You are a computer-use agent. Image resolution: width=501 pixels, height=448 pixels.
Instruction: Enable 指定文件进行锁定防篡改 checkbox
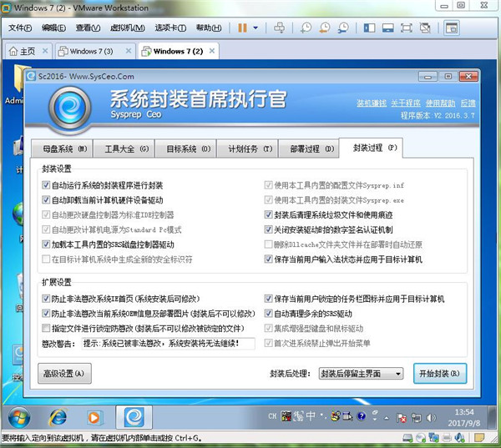click(46, 328)
